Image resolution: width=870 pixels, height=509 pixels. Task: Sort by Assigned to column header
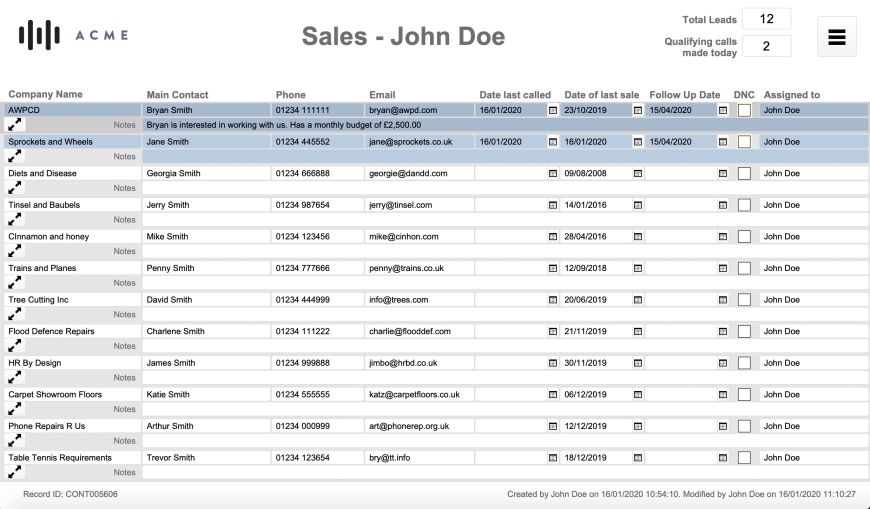click(x=792, y=95)
